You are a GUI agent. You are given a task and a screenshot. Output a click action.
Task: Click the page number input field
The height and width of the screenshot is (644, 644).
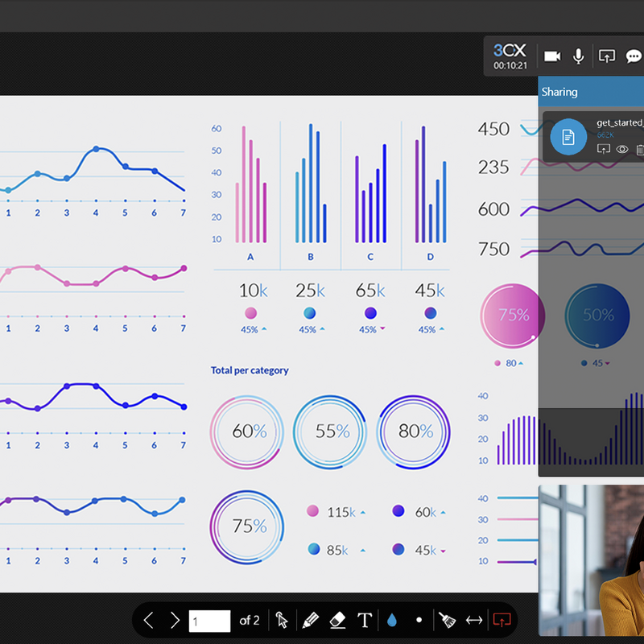pos(209,621)
